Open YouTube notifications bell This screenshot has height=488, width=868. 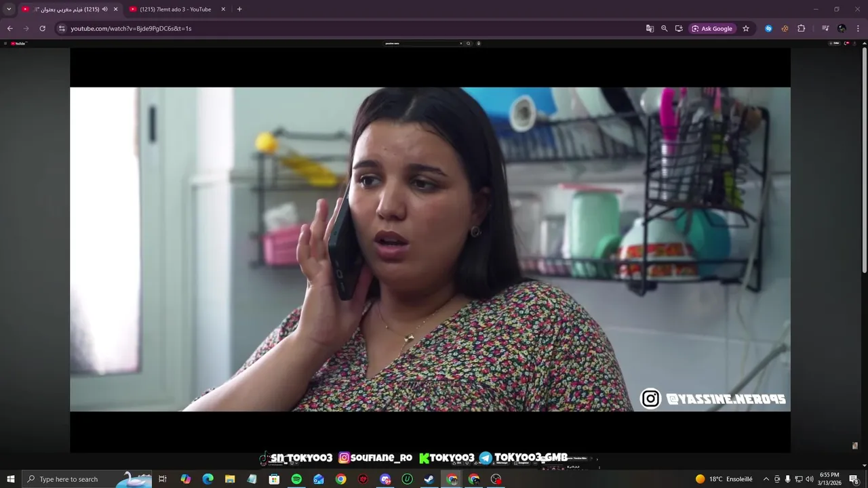coord(846,43)
